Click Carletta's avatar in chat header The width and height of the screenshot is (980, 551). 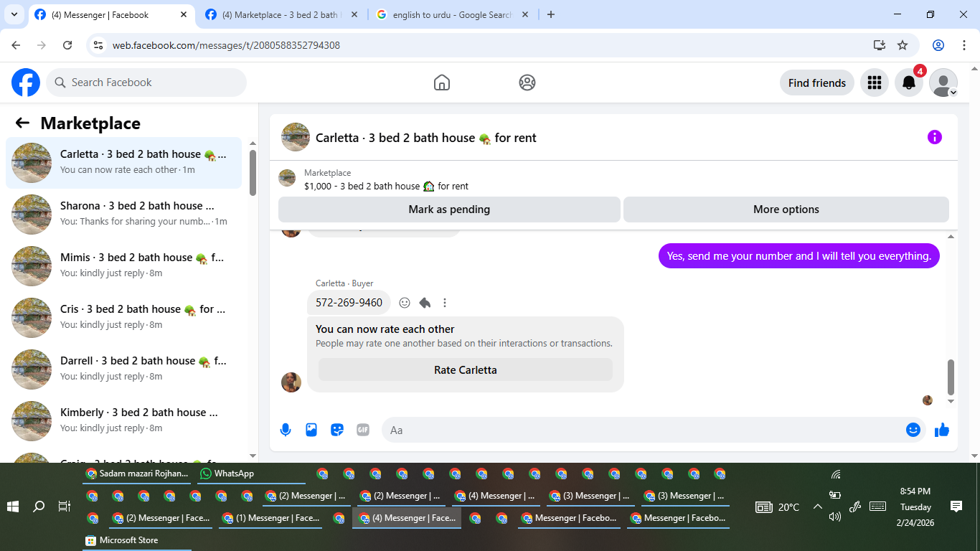[295, 137]
